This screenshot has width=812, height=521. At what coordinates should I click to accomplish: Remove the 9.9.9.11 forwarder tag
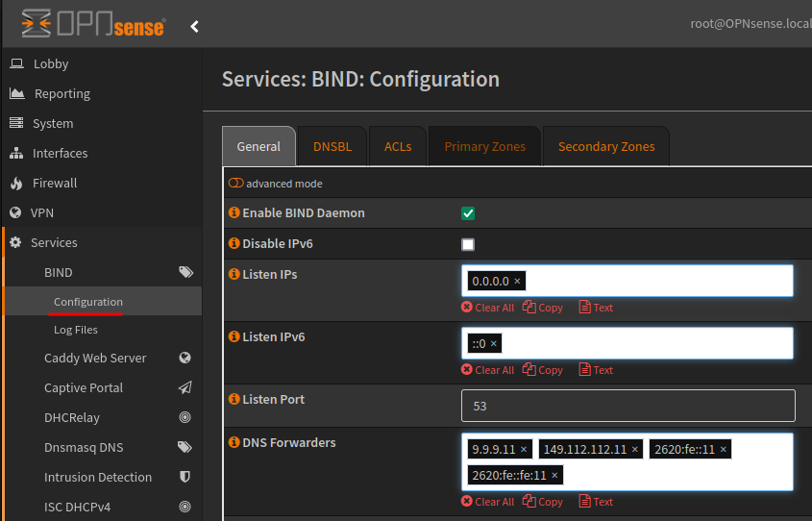pyautogui.click(x=524, y=450)
